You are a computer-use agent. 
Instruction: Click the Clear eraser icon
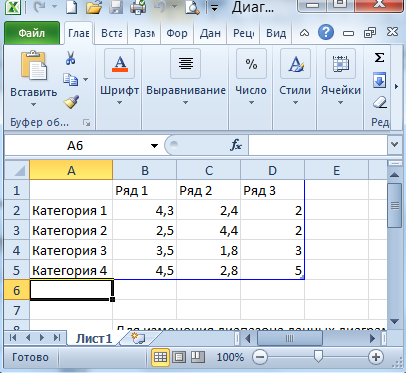380,102
